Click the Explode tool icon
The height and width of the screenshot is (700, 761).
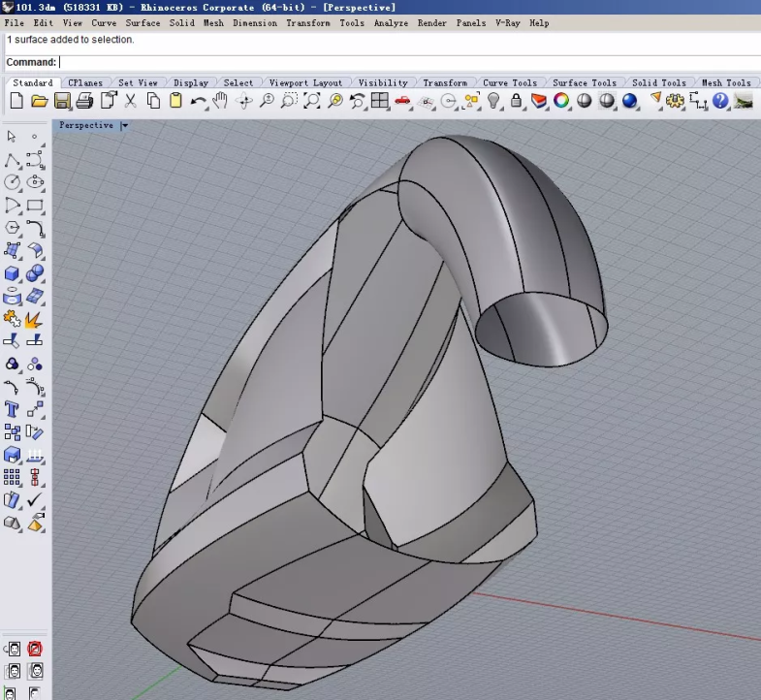coord(35,318)
